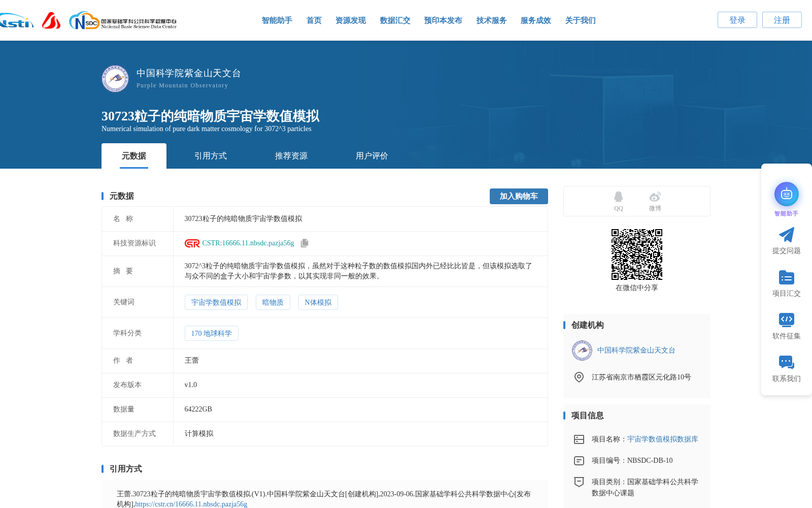This screenshot has height=508, width=812.
Task: Open the 智能助手 robot icon in sidebar
Action: (787, 194)
